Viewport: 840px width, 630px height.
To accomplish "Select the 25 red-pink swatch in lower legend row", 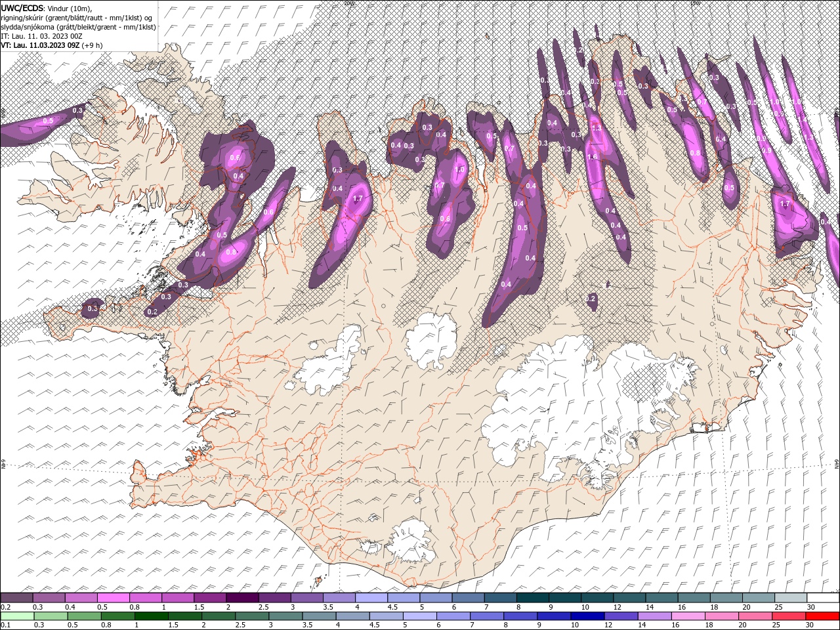I will (x=789, y=616).
